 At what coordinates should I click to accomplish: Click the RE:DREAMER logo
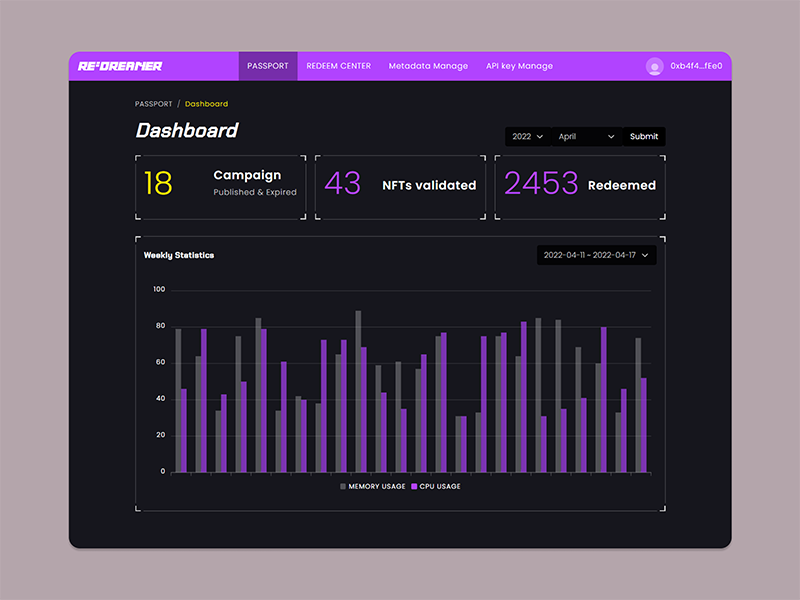coord(120,66)
